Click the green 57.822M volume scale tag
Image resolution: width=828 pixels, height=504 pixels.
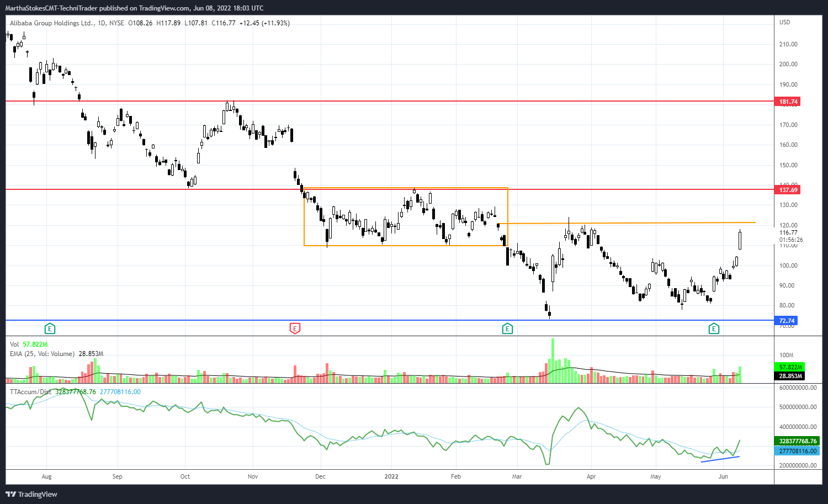[790, 367]
